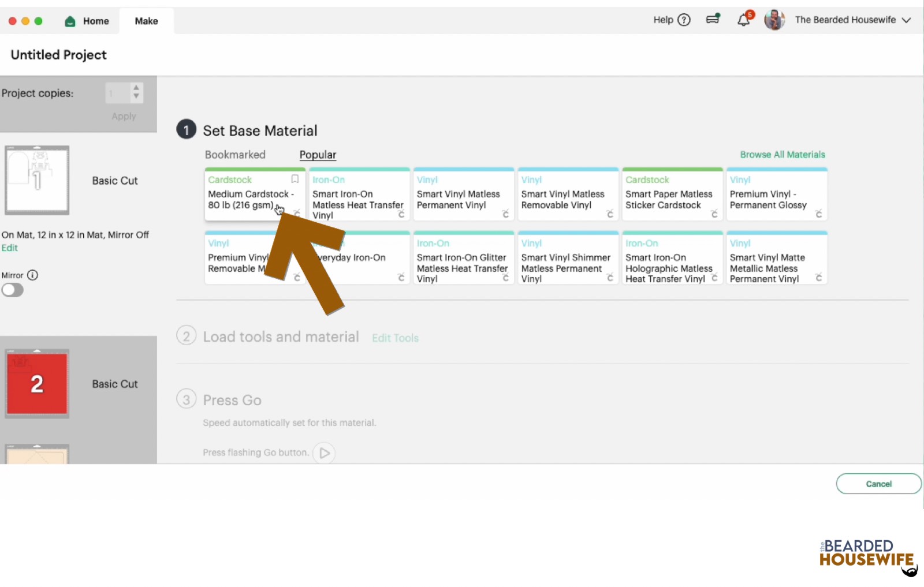Select the Make tab
924x587 pixels.
click(x=146, y=21)
